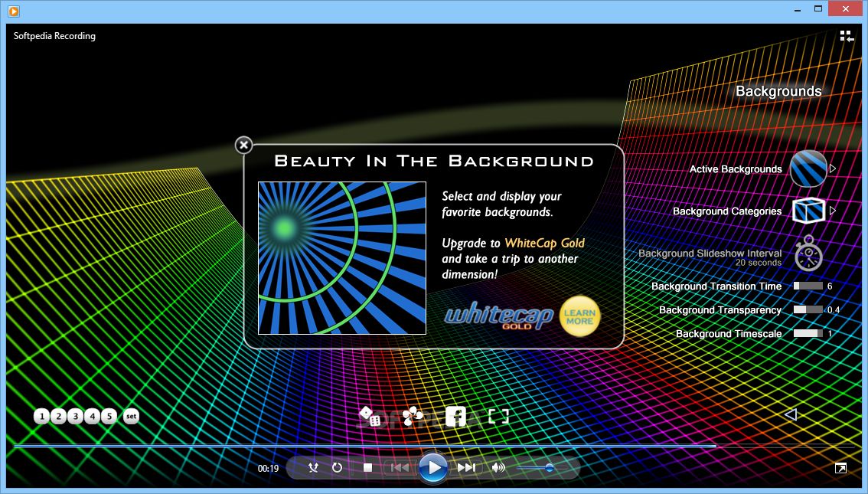Select preset number 4
The image size is (868, 494).
coord(93,416)
